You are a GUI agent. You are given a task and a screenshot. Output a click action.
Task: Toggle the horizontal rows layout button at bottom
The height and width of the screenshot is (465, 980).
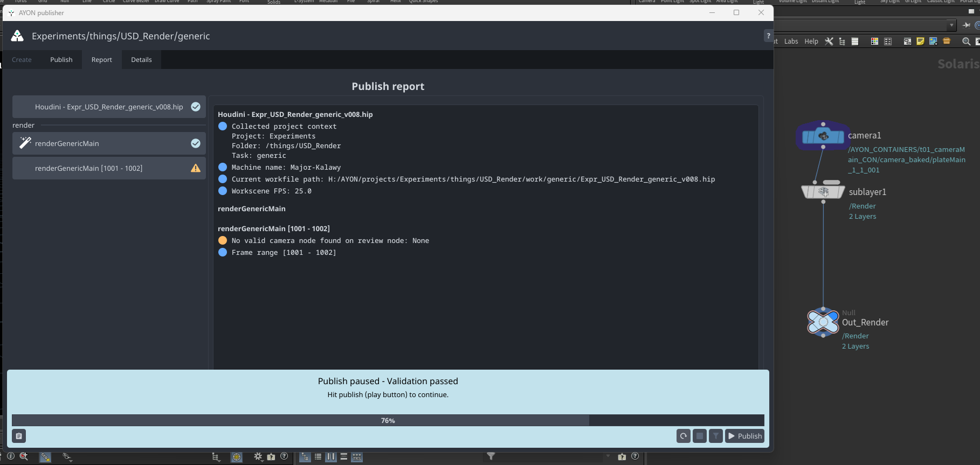coord(344,457)
